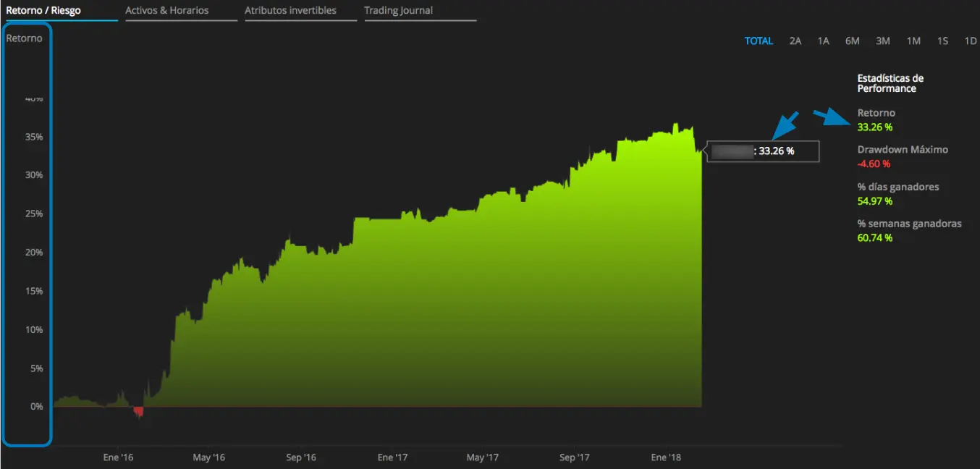The width and height of the screenshot is (980, 469).
Task: Click the Retorno axis label
Action: (x=25, y=38)
